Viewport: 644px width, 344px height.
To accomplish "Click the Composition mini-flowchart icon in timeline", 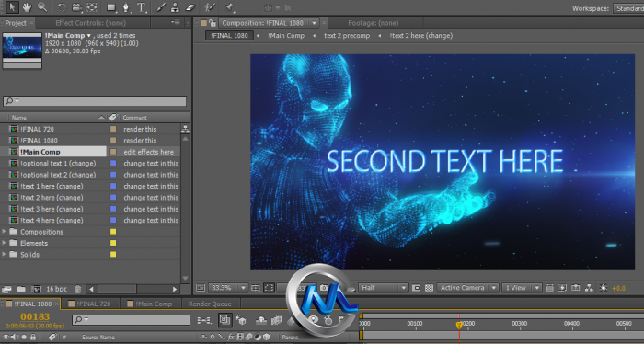I will tap(204, 320).
